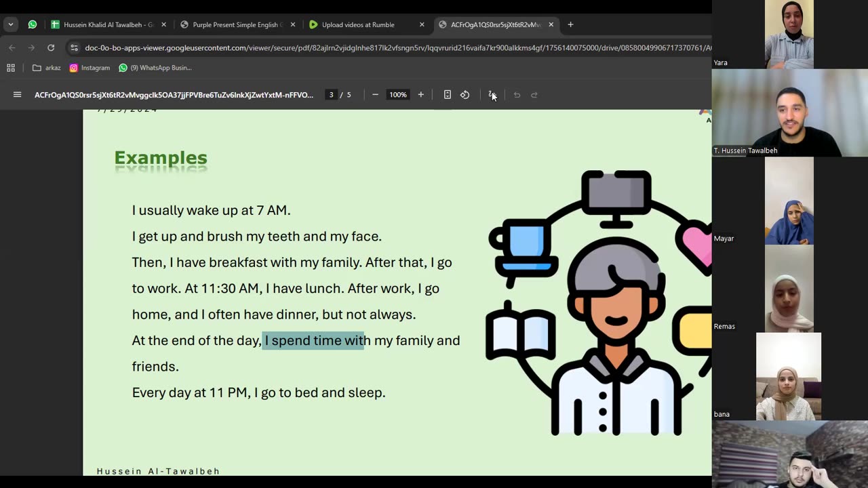Click the Examples heading in the slide
The image size is (868, 488).
click(161, 159)
